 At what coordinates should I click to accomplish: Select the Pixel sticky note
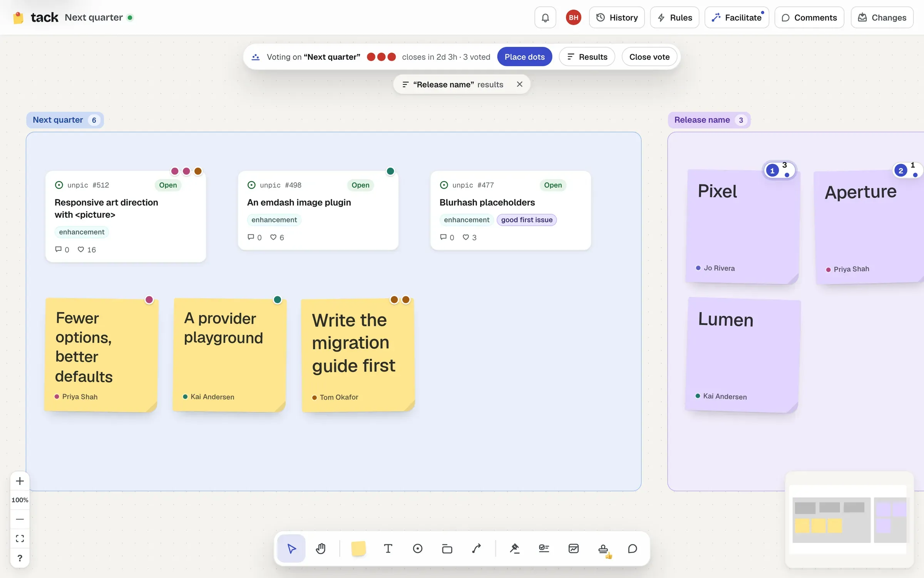point(742,227)
